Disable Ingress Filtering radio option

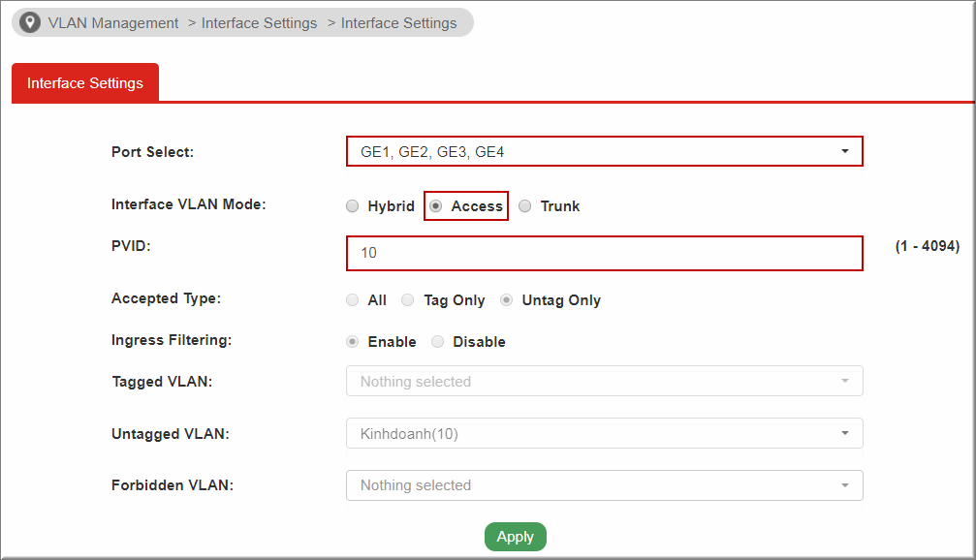click(438, 342)
